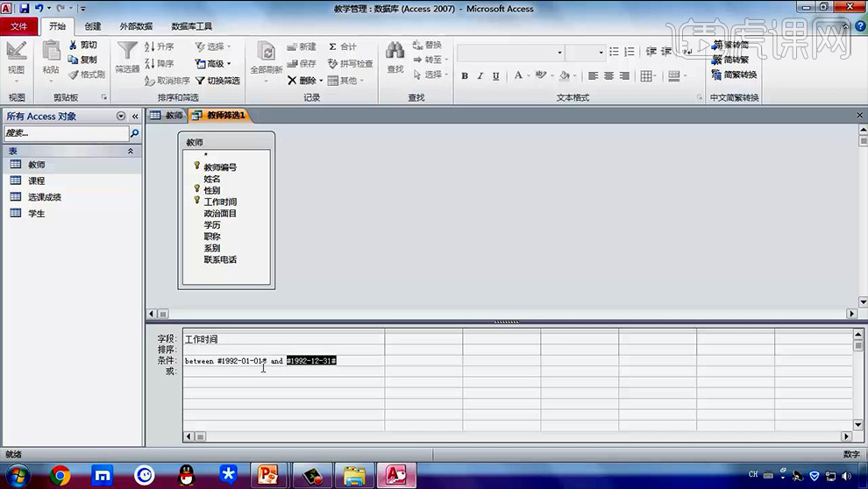Image resolution: width=868 pixels, height=489 pixels.
Task: Click the Paste (粘贴) clipboard icon
Action: [x=51, y=51]
